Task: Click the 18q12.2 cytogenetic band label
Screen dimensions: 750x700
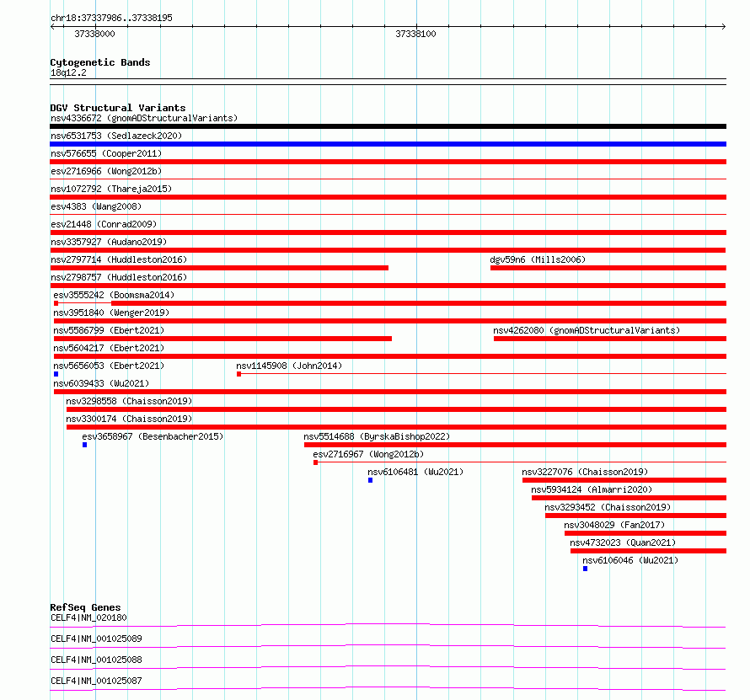Action: pos(68,72)
